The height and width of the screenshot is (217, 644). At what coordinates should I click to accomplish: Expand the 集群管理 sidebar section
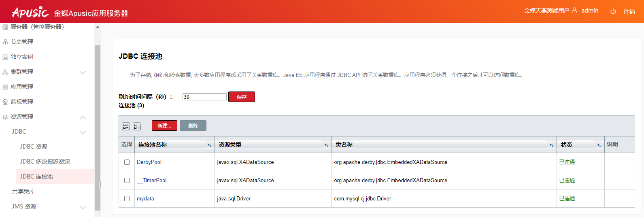click(x=83, y=72)
